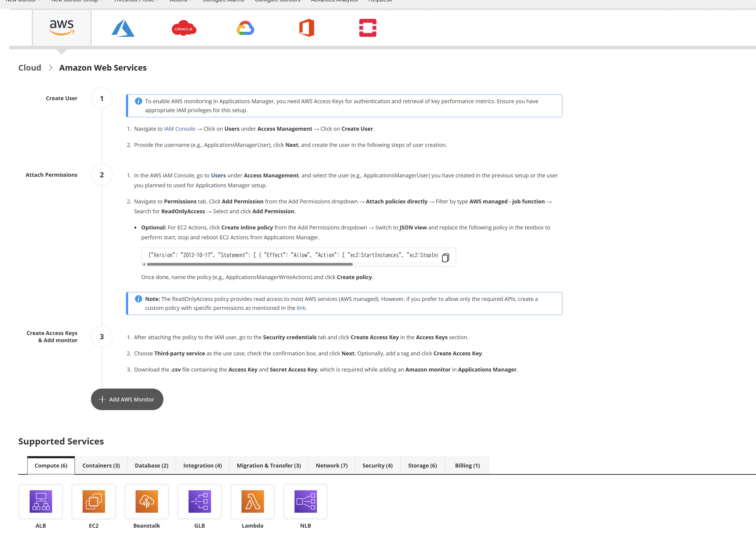This screenshot has height=545, width=756.
Task: Switch to the Compute (6) tab
Action: 51,465
